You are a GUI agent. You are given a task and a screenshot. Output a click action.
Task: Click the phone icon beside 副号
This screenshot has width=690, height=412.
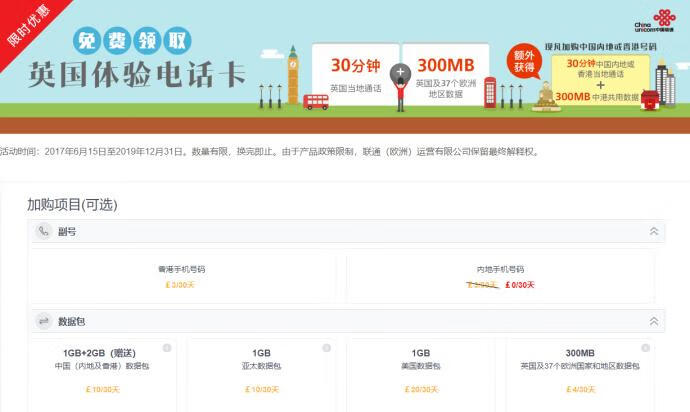pos(43,231)
